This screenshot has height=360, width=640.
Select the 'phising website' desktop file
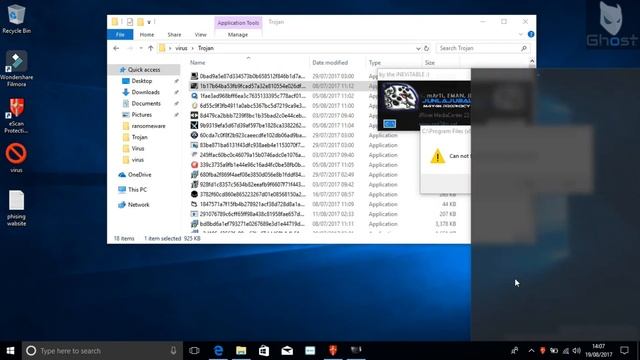click(x=16, y=208)
